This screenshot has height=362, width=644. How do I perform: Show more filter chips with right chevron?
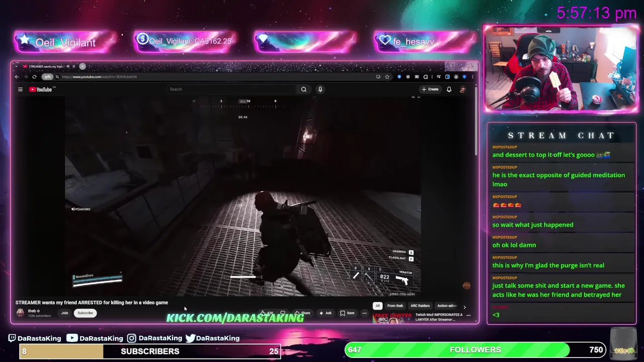[x=464, y=307]
